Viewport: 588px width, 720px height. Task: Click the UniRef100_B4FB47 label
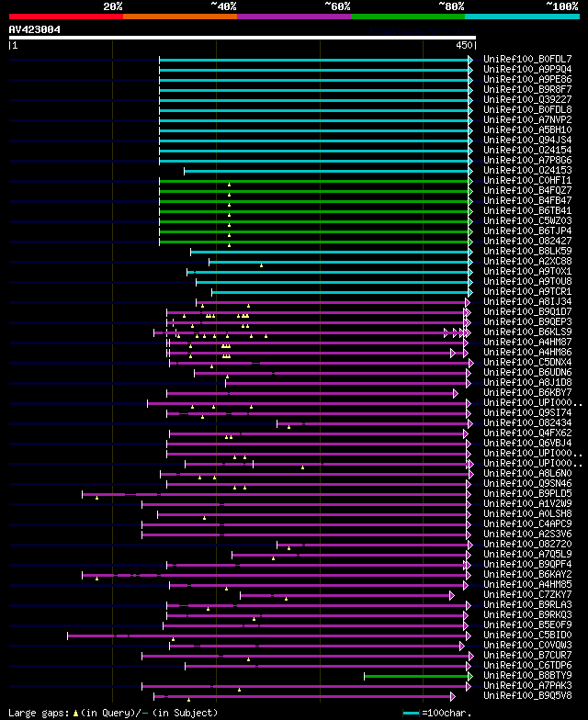point(527,200)
